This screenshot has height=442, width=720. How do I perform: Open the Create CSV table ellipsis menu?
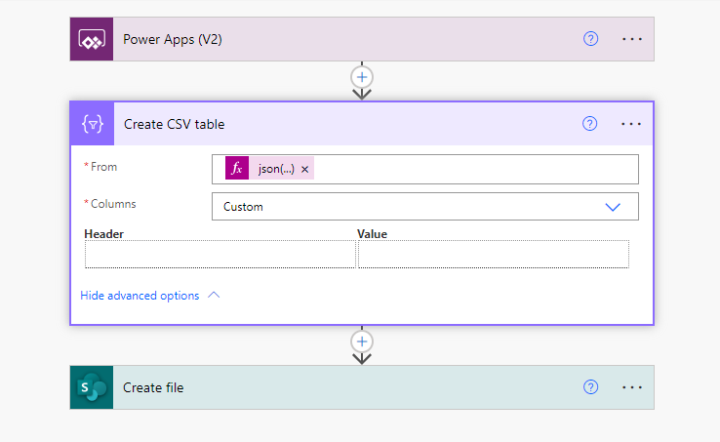tap(631, 124)
